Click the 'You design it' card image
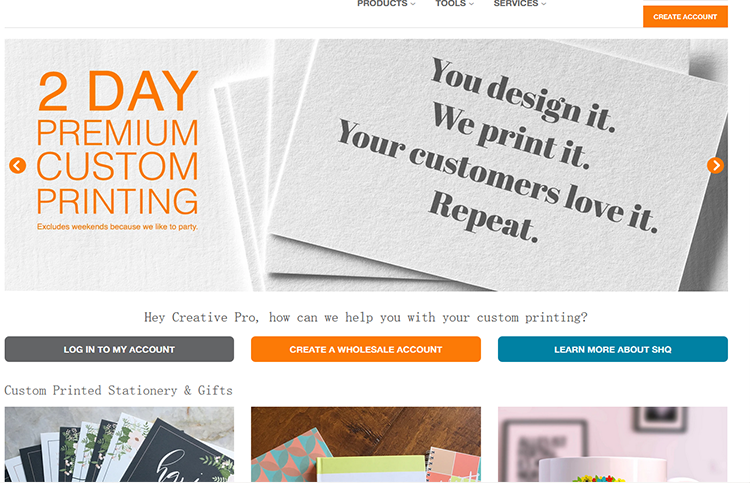This screenshot has width=750, height=483. (497, 165)
